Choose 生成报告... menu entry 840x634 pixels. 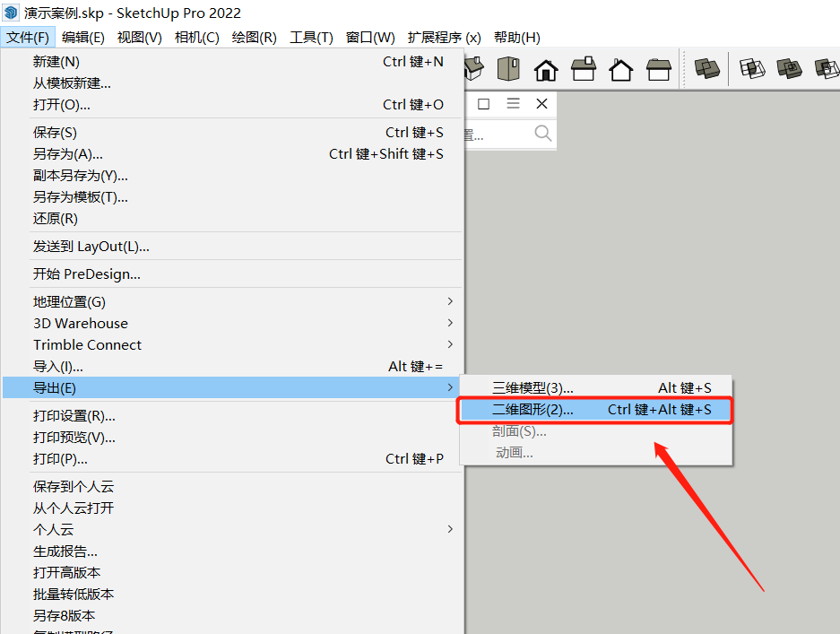[x=232, y=551]
